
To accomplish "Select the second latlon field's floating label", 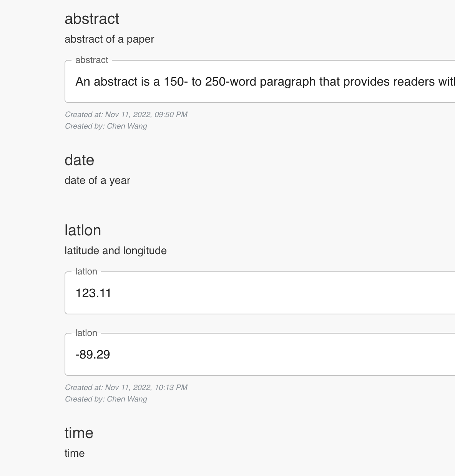I will point(86,333).
